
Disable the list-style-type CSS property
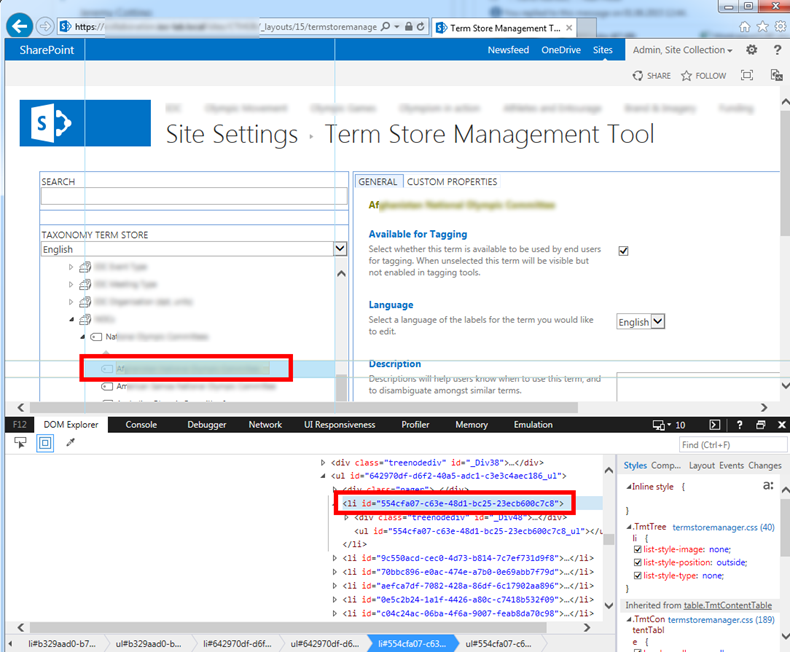coord(637,575)
